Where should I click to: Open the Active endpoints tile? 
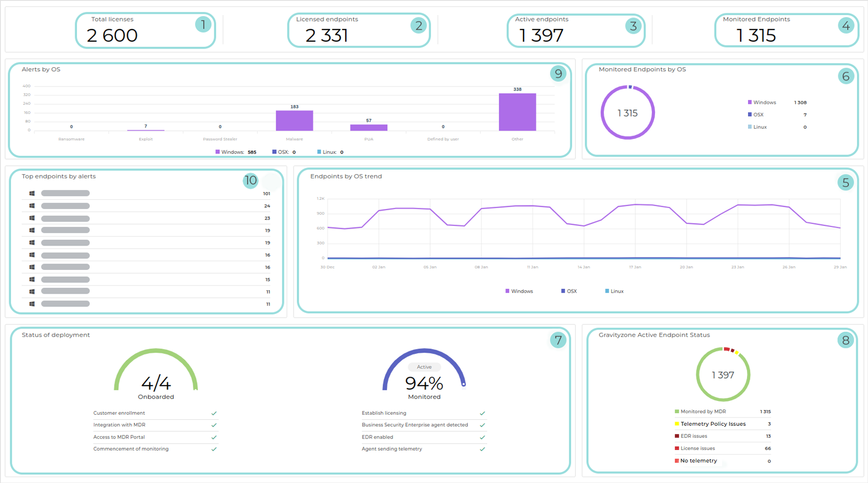pyautogui.click(x=576, y=30)
